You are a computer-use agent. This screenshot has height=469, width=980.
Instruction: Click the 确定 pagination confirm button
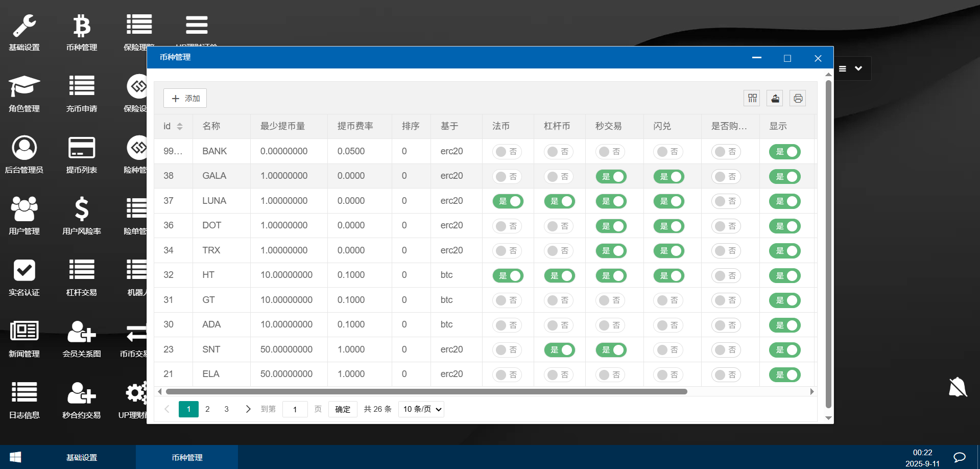343,409
